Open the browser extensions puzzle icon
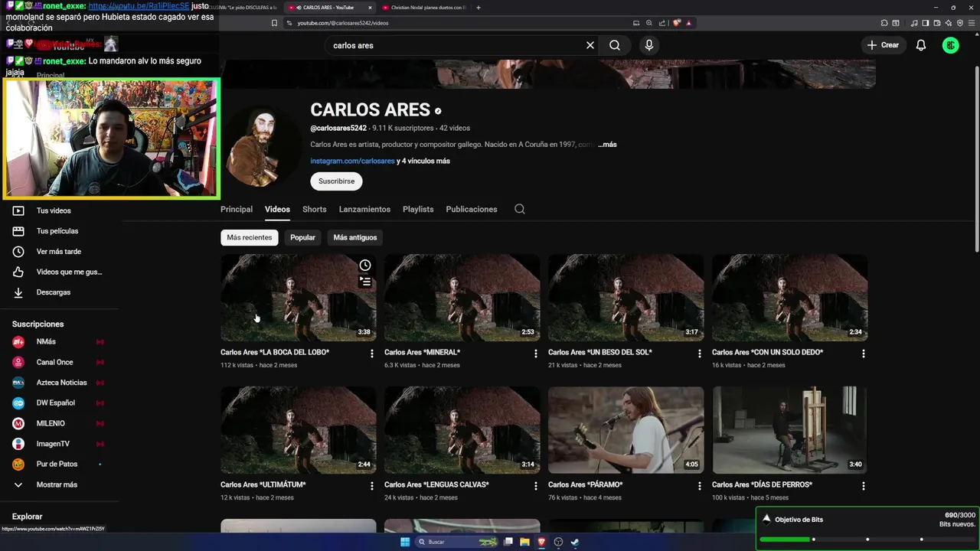This screenshot has height=551, width=980. [884, 23]
